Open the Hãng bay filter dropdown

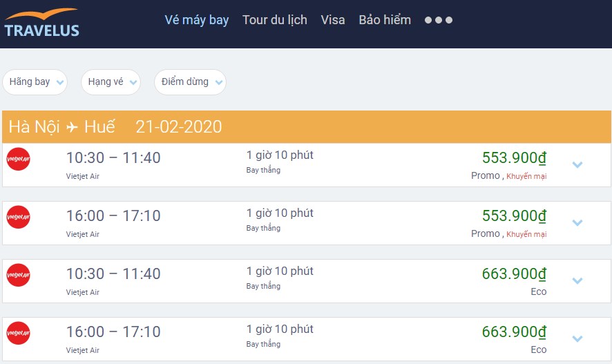point(35,82)
